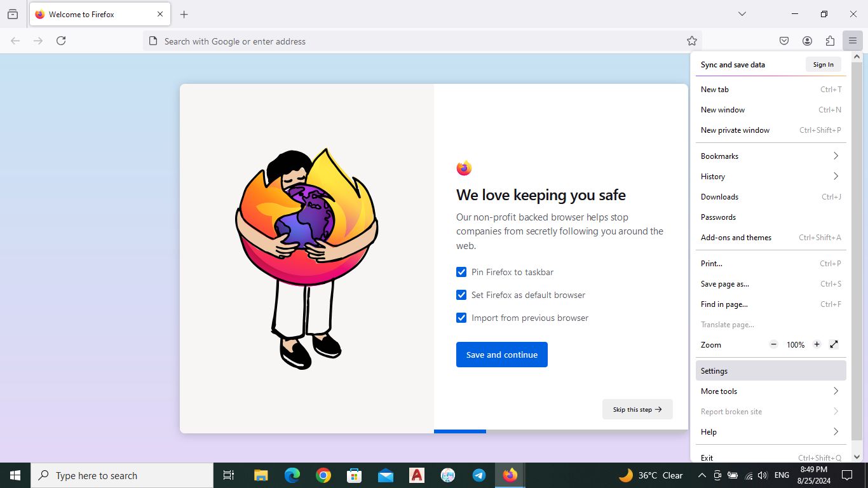Expand the Help submenu
Screen dimensions: 868x488
(771, 432)
